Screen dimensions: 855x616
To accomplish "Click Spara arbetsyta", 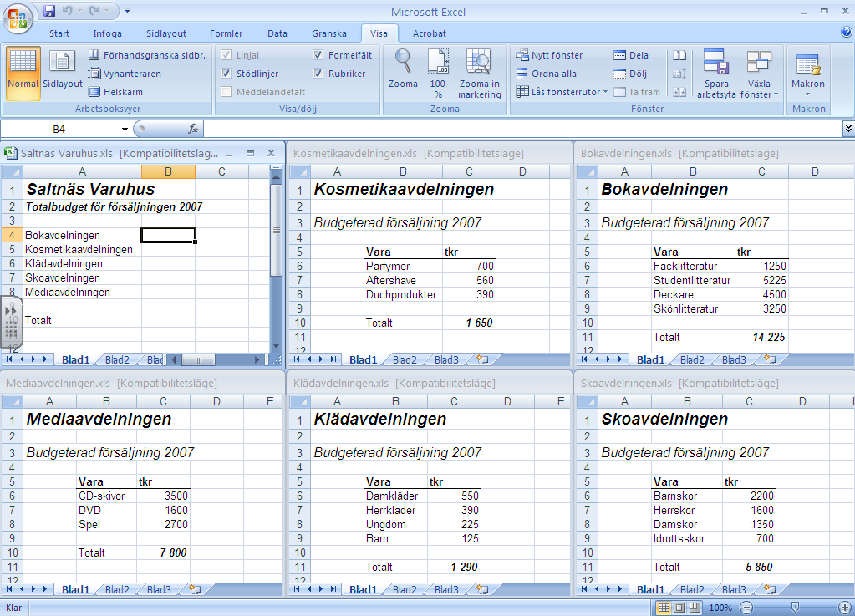I will coord(716,74).
